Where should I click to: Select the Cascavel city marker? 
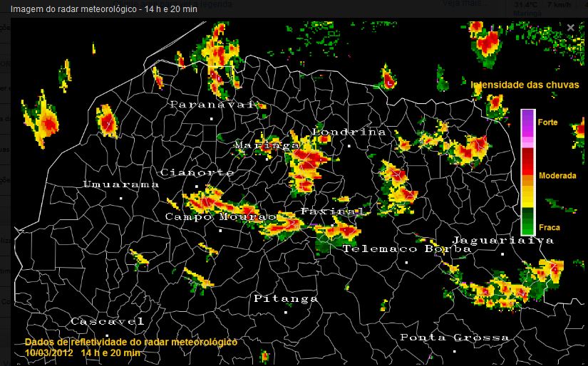(x=107, y=335)
